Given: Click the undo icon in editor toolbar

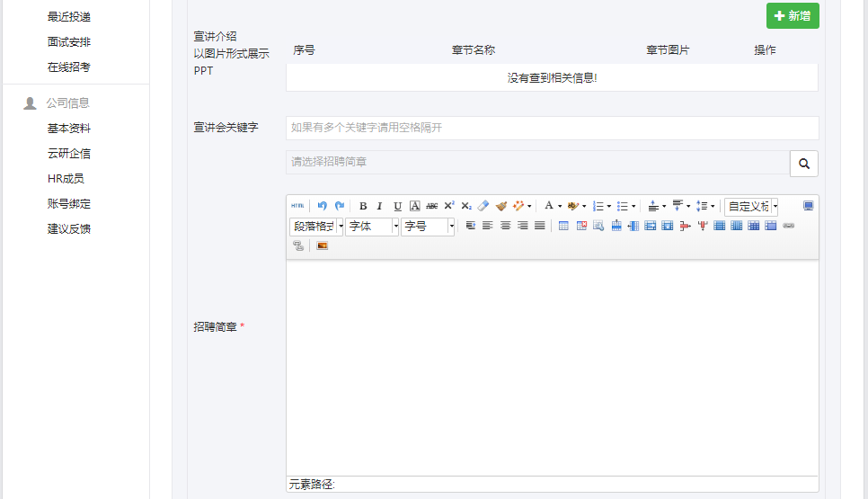Looking at the screenshot, I should coord(323,206).
